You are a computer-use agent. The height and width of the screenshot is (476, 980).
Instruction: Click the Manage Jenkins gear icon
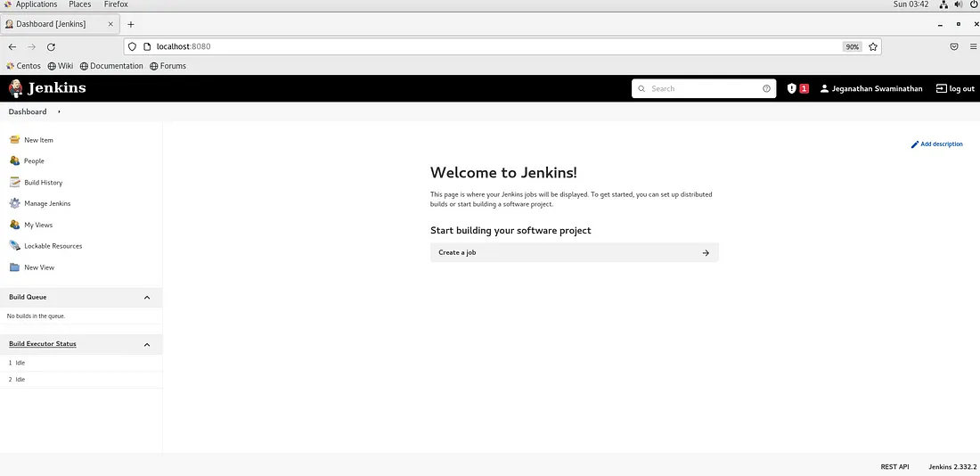point(15,203)
